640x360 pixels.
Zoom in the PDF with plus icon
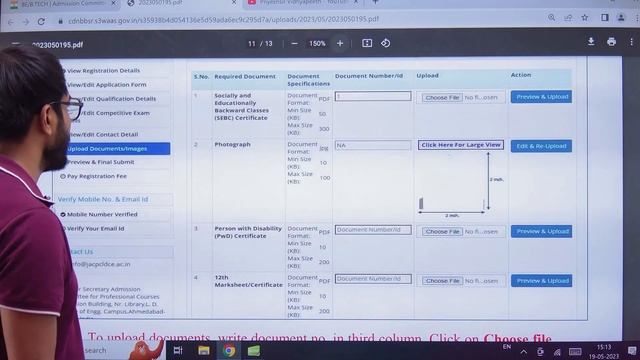[340, 43]
